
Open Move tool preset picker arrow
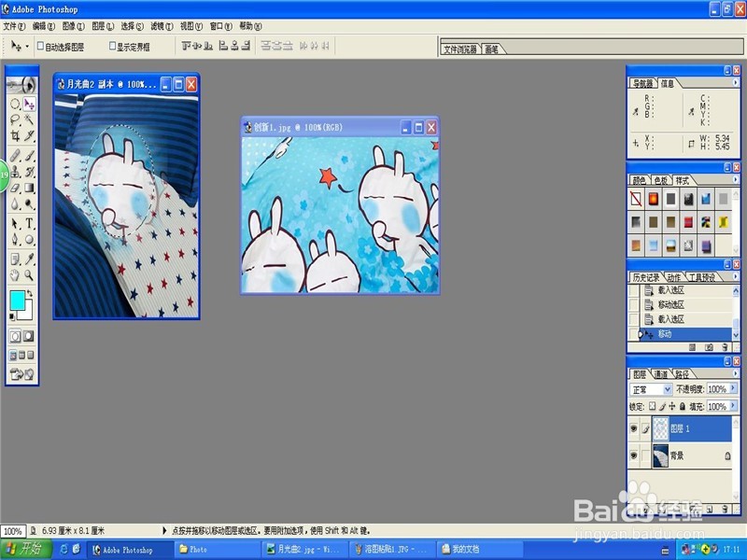coord(27,46)
